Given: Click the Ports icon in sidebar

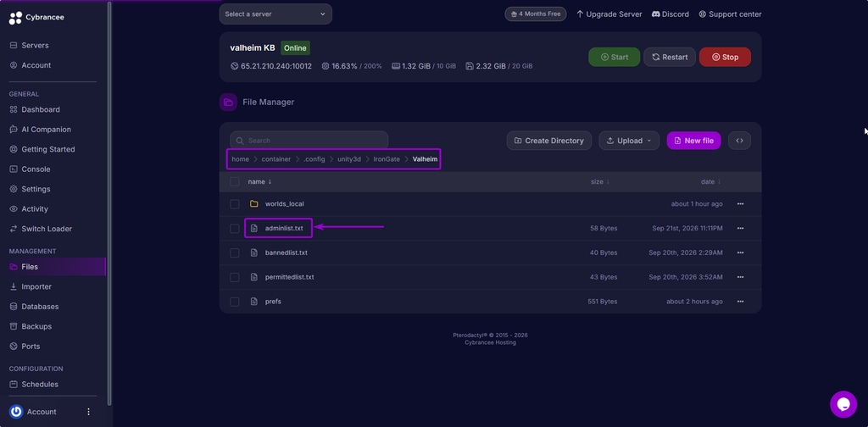Looking at the screenshot, I should coord(14,347).
